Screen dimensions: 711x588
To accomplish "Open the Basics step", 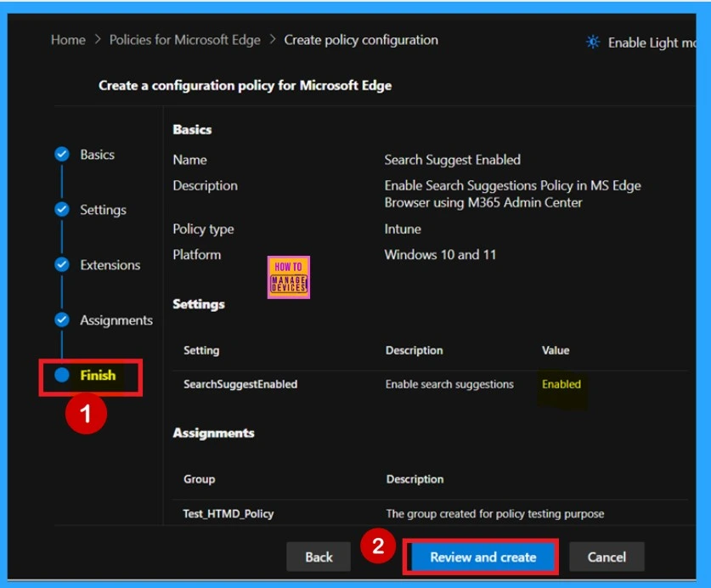I will 97,155.
